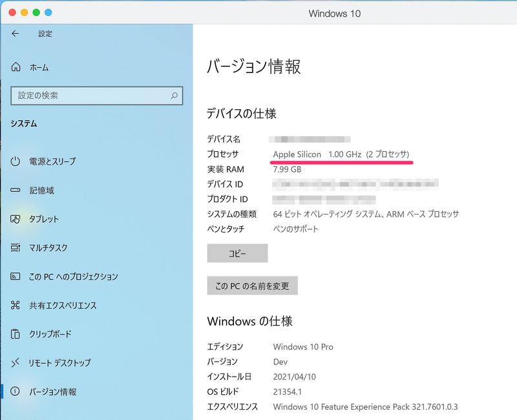Click the エクスペリエンス label
Viewport: 517px width, 420px height.
click(233, 407)
